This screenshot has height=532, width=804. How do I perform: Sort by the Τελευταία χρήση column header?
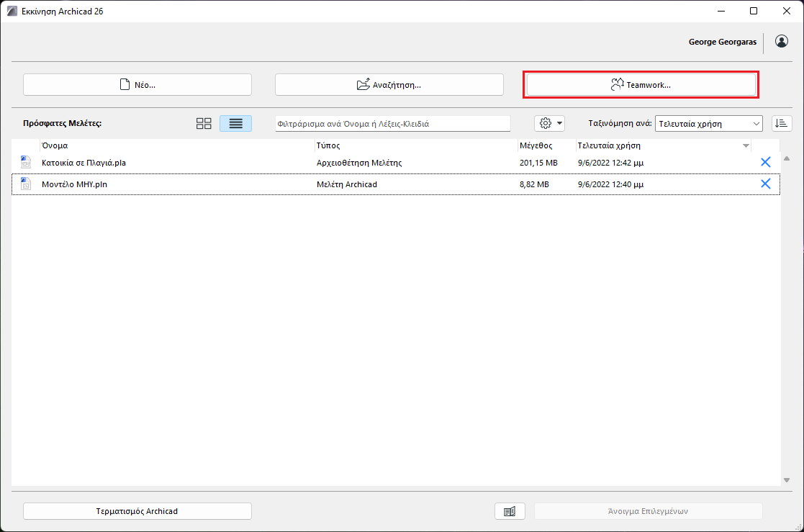(x=664, y=145)
